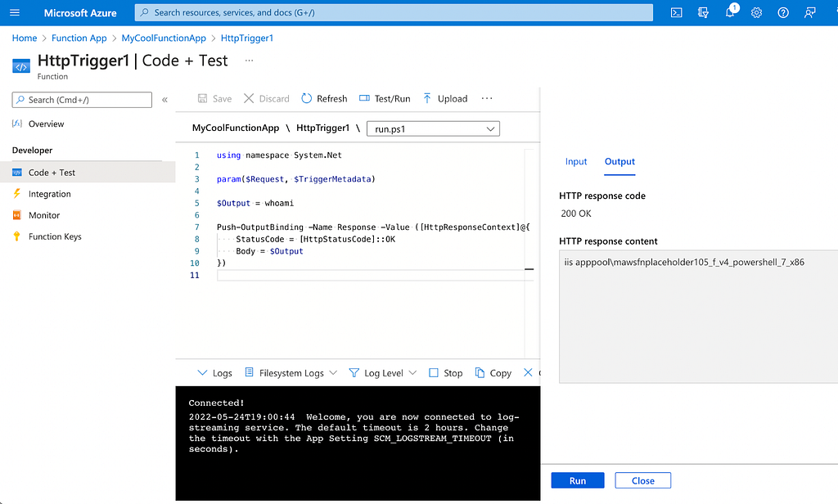Image resolution: width=838 pixels, height=504 pixels.
Task: Click 'param($Request, $TriggerMetadata)' code line
Action: 296,179
